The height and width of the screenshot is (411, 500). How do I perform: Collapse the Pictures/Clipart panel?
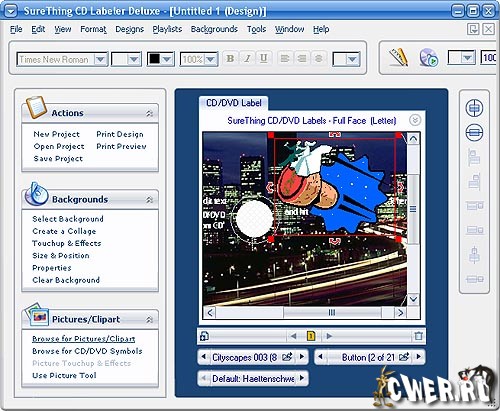149,319
